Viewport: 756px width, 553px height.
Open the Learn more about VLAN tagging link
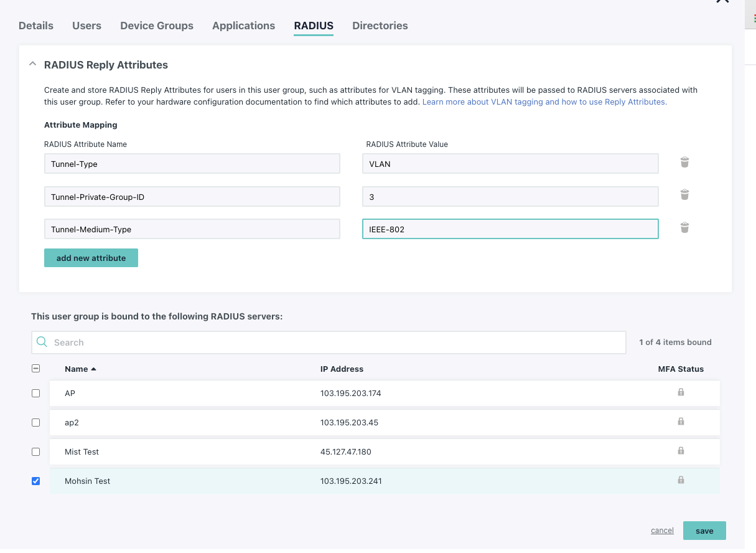point(544,102)
